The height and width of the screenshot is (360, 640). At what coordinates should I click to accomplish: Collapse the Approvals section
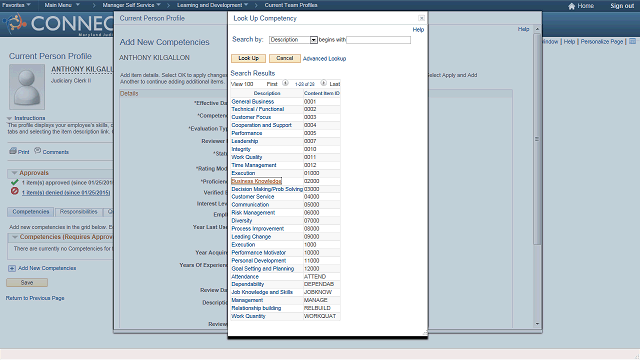coord(14,173)
